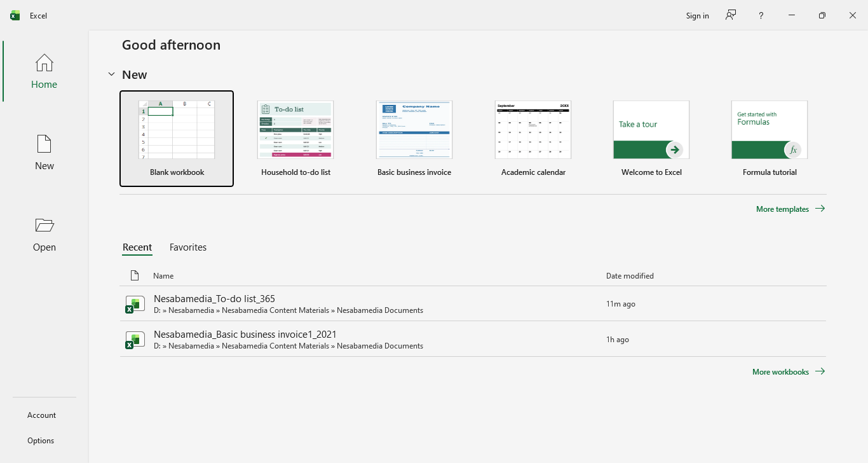Open Options in sidebar
Image resolution: width=868 pixels, height=463 pixels.
click(x=41, y=440)
